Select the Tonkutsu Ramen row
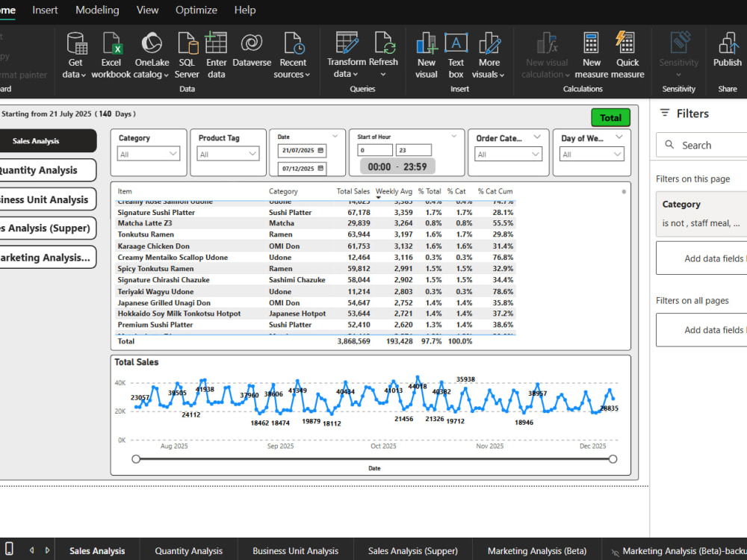 coord(315,234)
